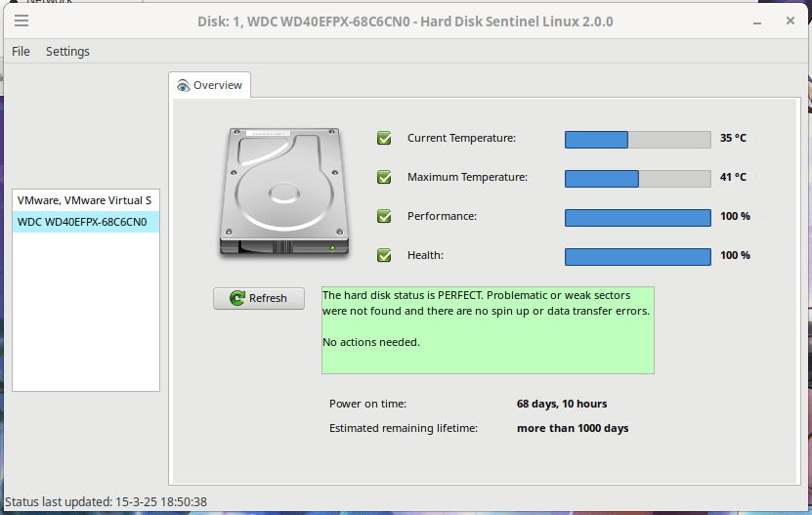Close the Hard Disk Sentinel window
The height and width of the screenshot is (515, 812).
(791, 21)
